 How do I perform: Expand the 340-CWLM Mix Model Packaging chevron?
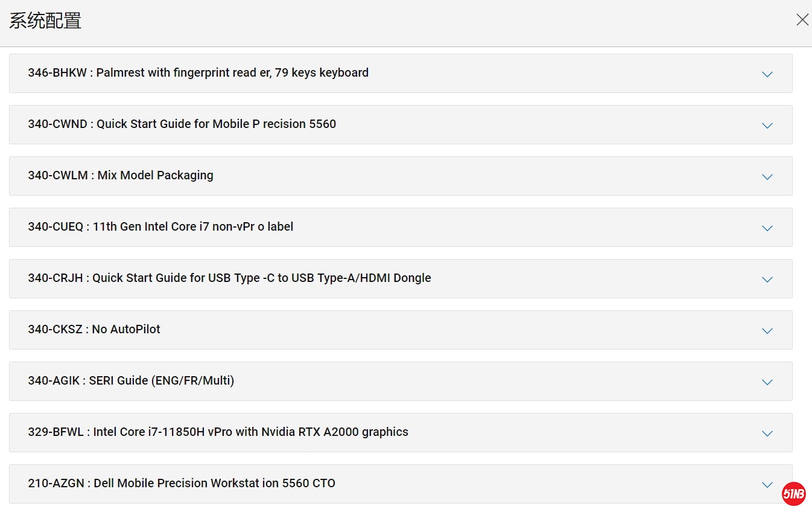[x=767, y=177]
